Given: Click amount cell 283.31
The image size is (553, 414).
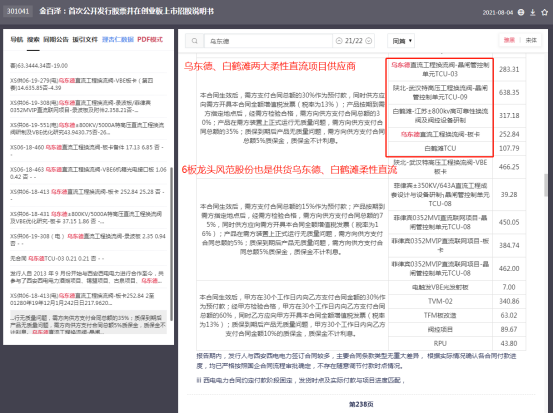Looking at the screenshot, I should pyautogui.click(x=509, y=69).
